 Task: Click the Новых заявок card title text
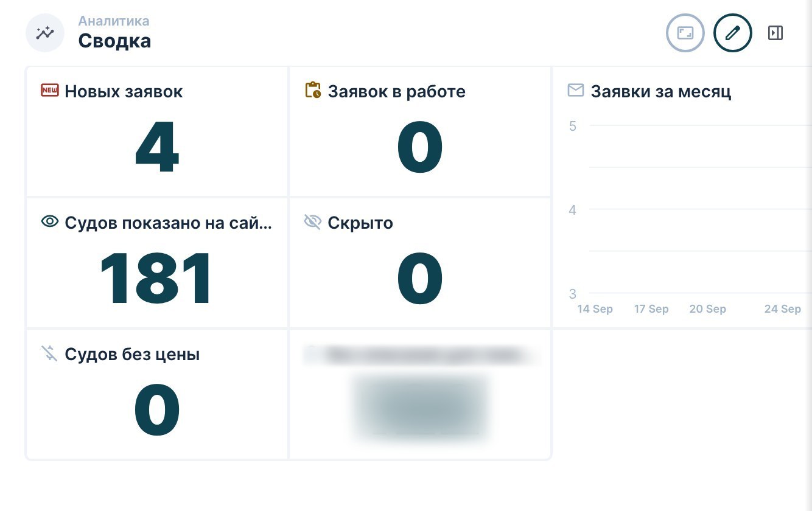click(124, 91)
